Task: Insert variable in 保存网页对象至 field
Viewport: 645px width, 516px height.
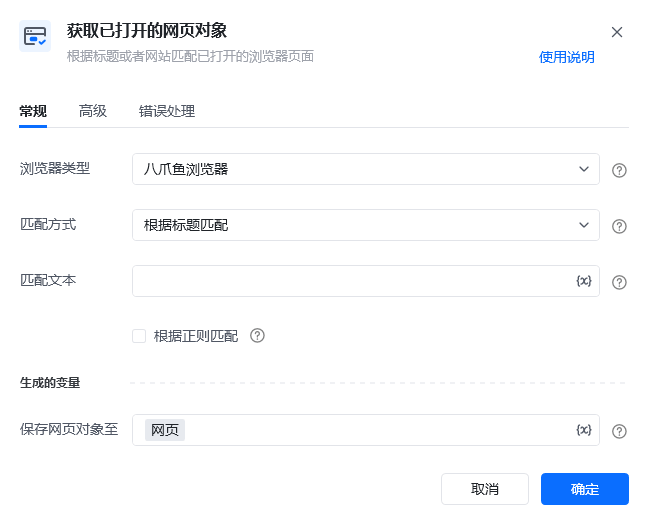Action: pyautogui.click(x=584, y=430)
